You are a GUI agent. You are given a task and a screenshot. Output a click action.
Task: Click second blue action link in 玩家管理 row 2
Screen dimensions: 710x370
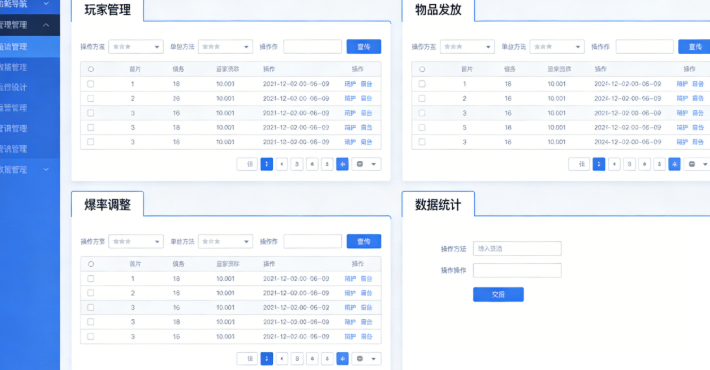coord(366,98)
